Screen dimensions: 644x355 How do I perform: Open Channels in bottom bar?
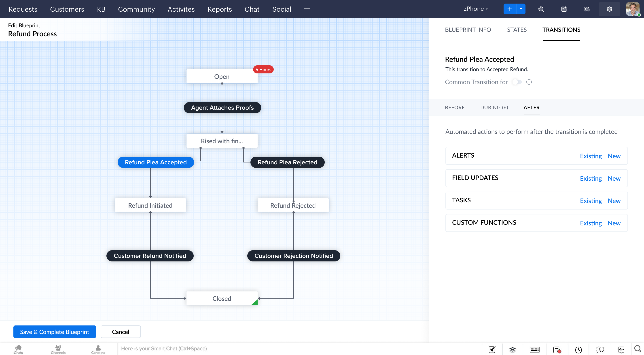[58, 349]
